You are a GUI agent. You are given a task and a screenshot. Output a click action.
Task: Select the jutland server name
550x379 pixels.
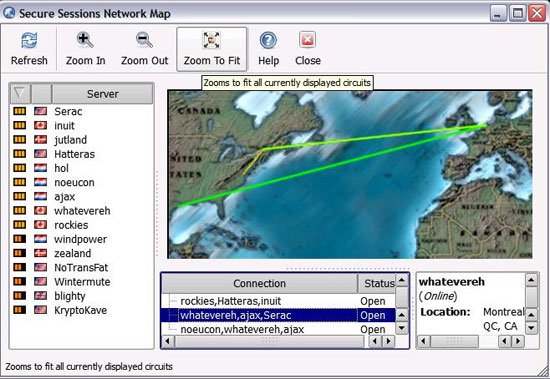(x=71, y=140)
